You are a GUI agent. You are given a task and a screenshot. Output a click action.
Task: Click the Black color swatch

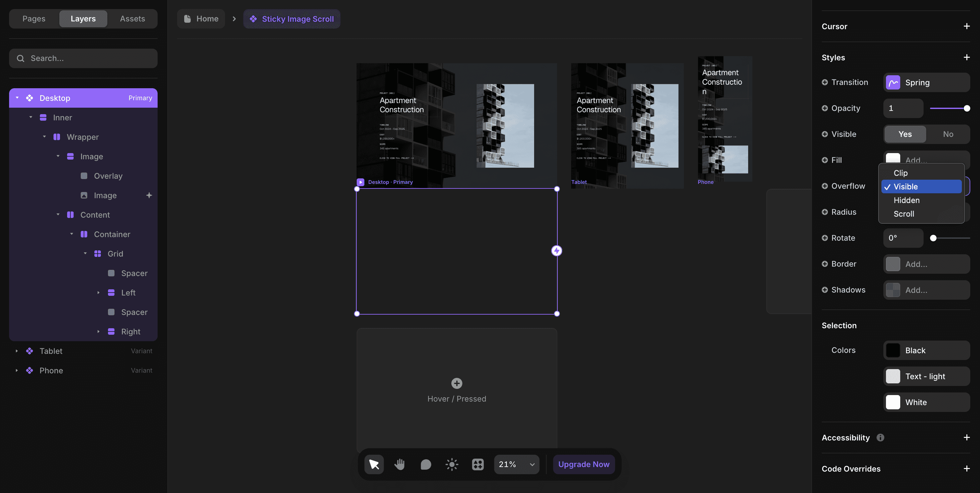pyautogui.click(x=892, y=350)
